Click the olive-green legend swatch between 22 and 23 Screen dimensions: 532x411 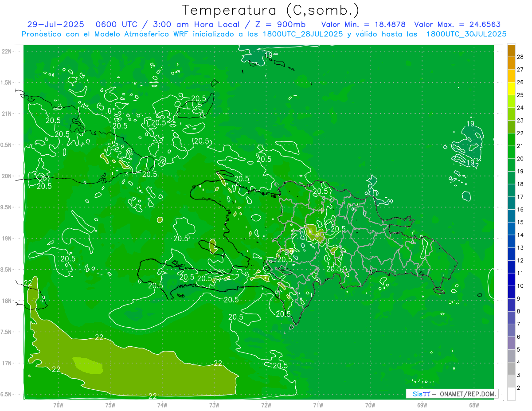coord(511,126)
